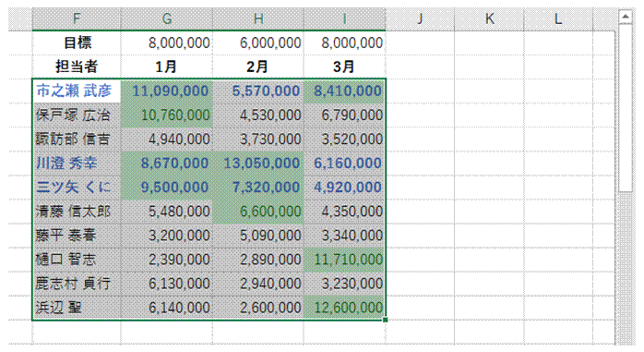Click cell with name 市之瀬 武彦
The height and width of the screenshot is (352, 644).
click(x=77, y=91)
